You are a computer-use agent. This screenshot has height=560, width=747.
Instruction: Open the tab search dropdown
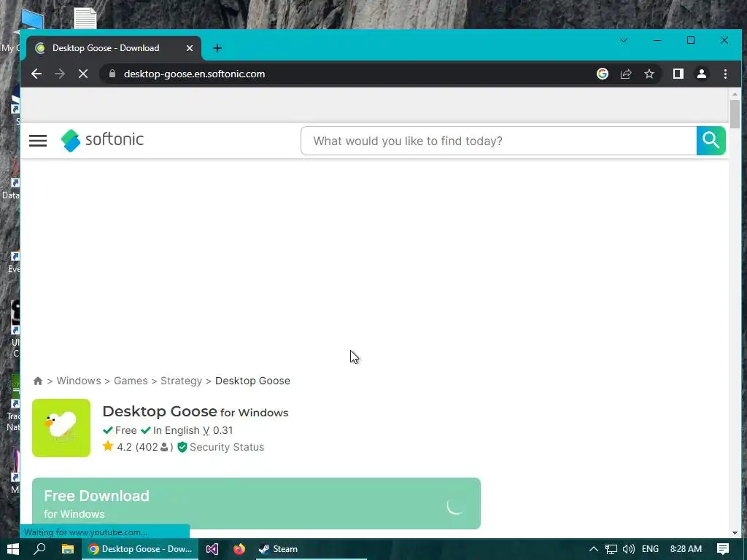[624, 41]
